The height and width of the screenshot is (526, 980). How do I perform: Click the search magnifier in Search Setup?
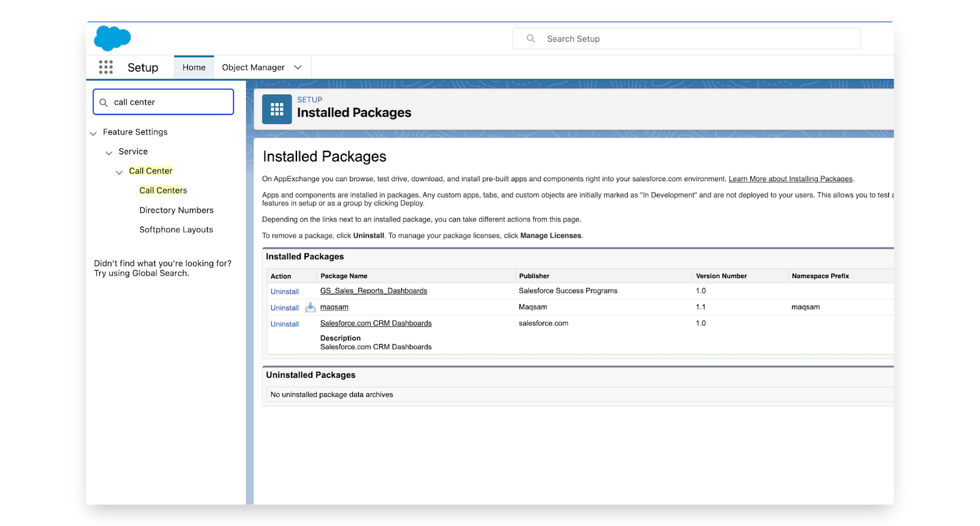coord(531,39)
